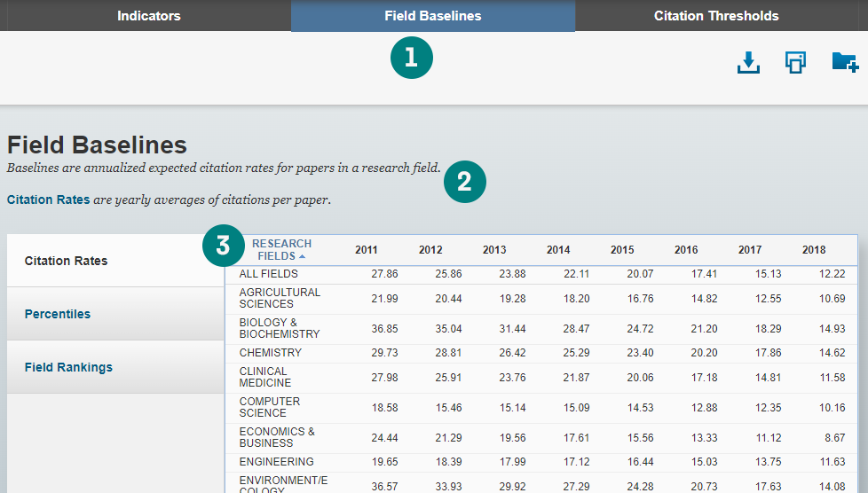Click the 18.58 value in Computer Science

tap(384, 407)
